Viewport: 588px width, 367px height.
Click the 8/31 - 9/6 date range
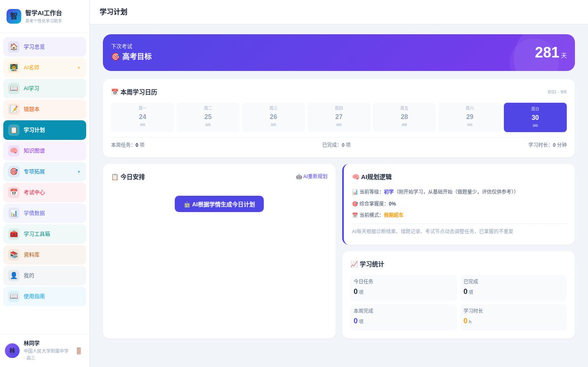click(x=557, y=92)
